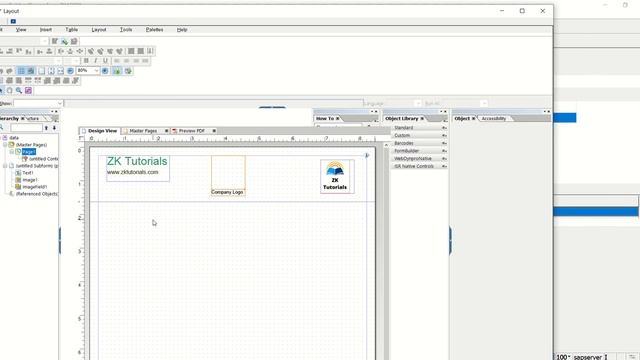Screen dimensions: 640x360
Task: Collapse the Page1 tree node
Action: click(12, 152)
